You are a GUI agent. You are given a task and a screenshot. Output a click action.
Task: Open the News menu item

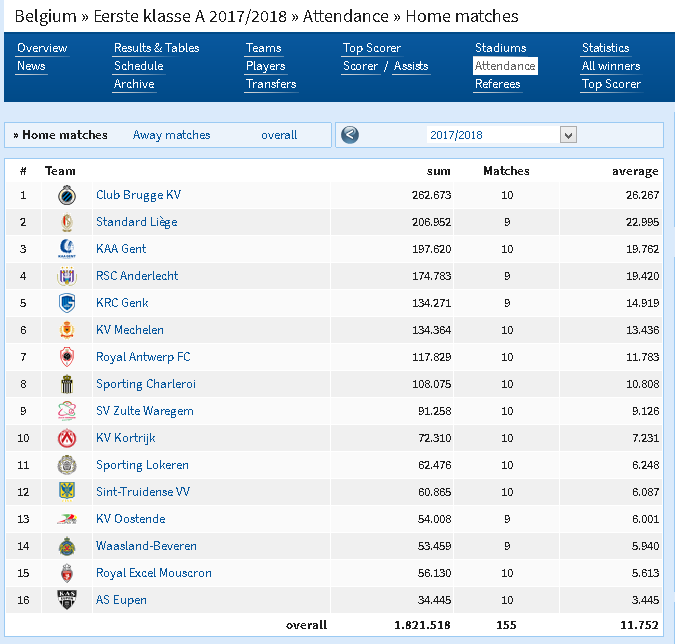[31, 66]
